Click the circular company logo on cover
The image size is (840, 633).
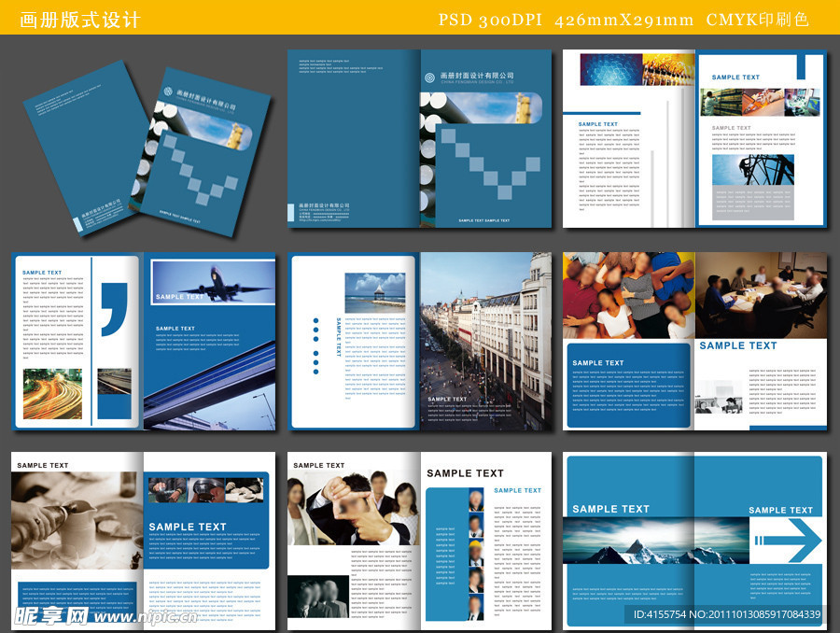[x=429, y=77]
